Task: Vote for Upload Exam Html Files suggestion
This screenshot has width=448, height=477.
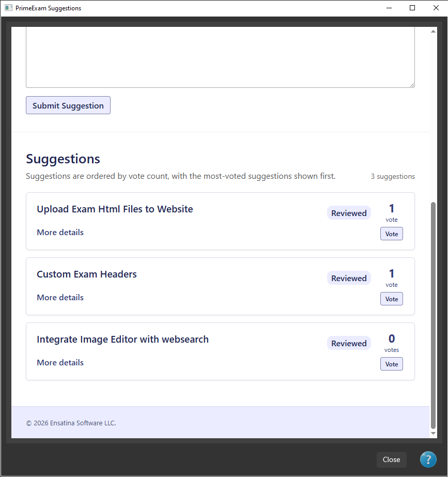Action: (392, 234)
